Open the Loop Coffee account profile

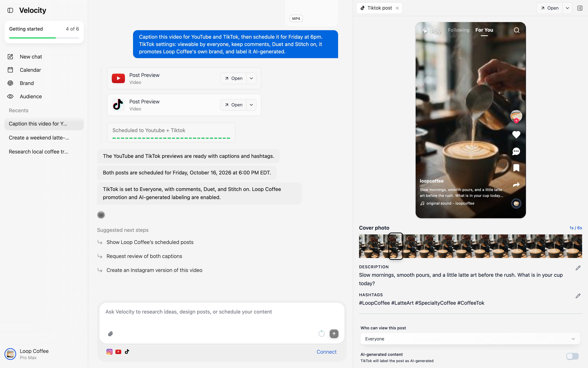[27, 354]
